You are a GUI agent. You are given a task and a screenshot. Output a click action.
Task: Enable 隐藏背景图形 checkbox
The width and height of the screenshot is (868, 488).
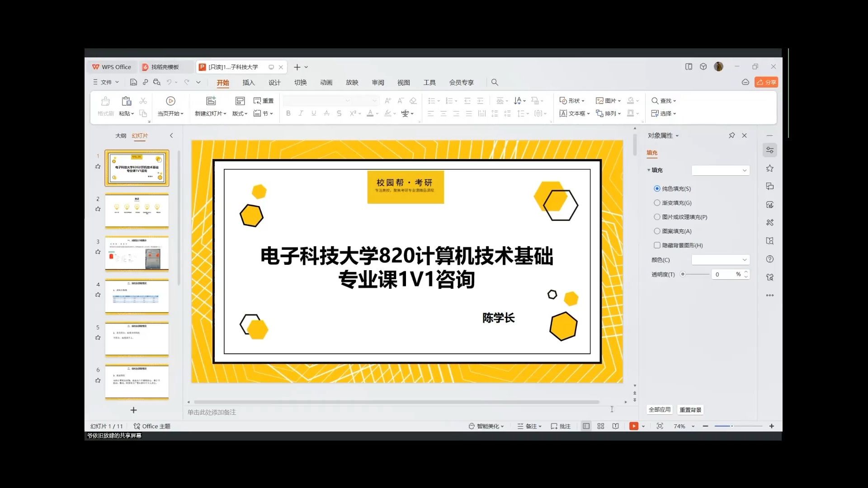click(x=656, y=245)
